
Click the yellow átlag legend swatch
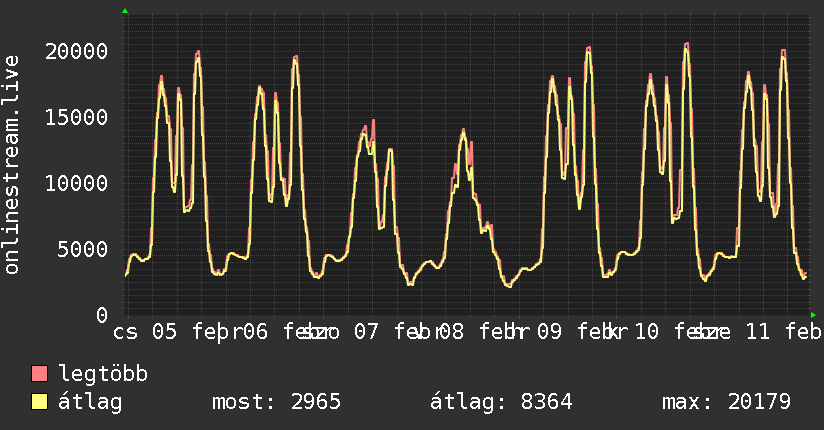click(39, 402)
